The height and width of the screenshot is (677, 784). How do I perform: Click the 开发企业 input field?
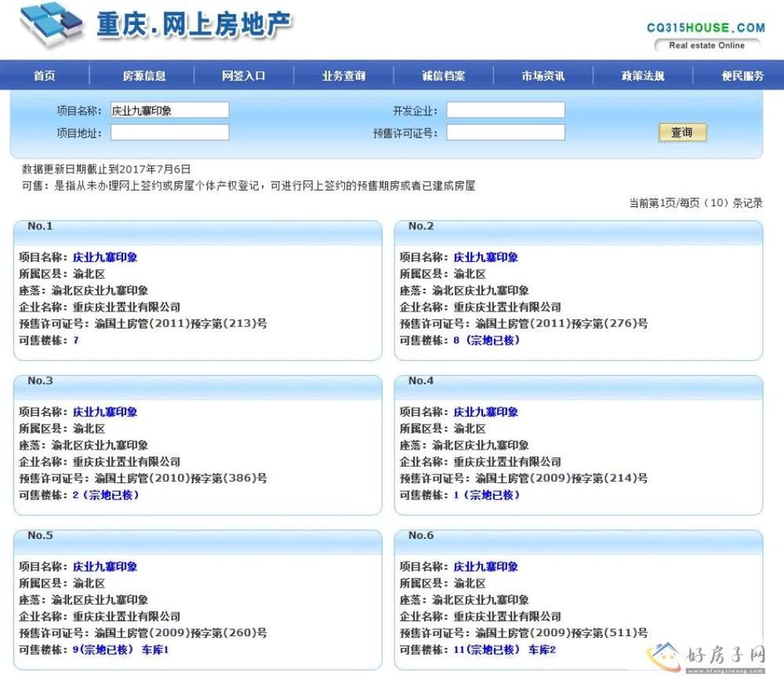point(506,110)
